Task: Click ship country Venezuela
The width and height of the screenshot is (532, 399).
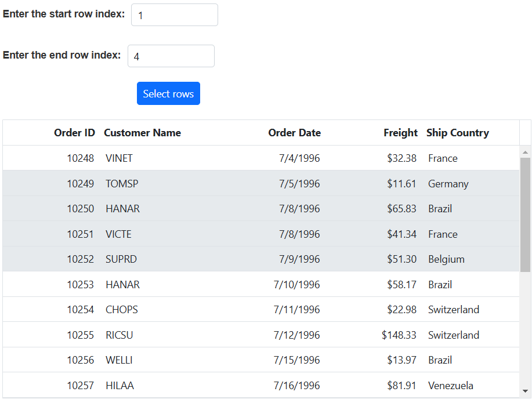Action: 451,386
